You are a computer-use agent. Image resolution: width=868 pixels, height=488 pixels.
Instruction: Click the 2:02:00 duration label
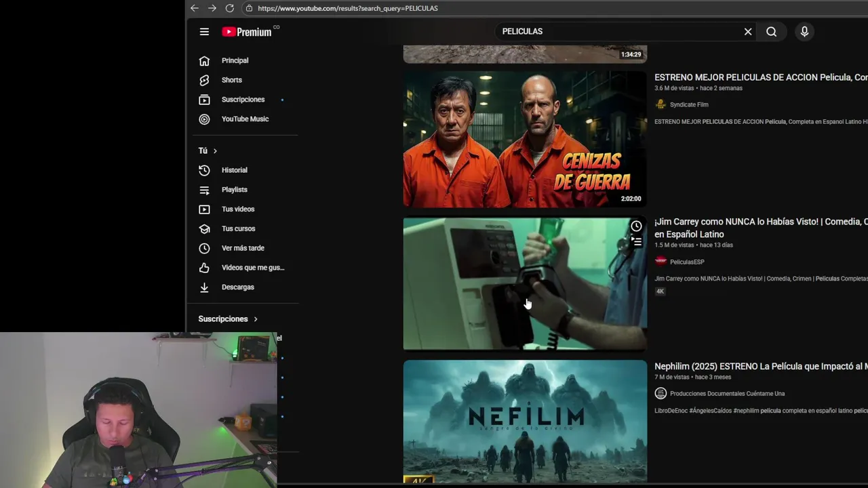(x=631, y=199)
